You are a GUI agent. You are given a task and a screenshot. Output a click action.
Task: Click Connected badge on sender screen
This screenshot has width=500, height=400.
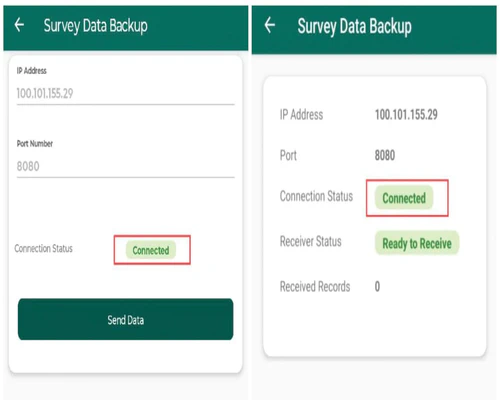(151, 250)
